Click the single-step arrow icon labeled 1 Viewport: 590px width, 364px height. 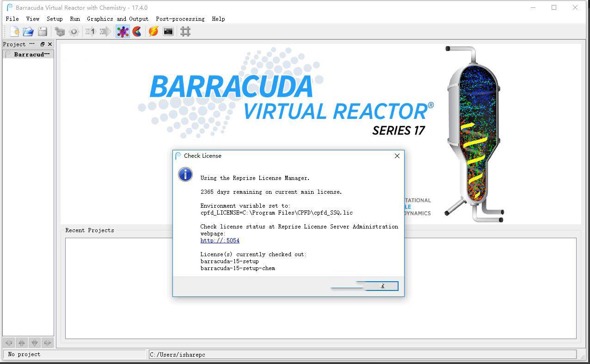click(x=91, y=31)
